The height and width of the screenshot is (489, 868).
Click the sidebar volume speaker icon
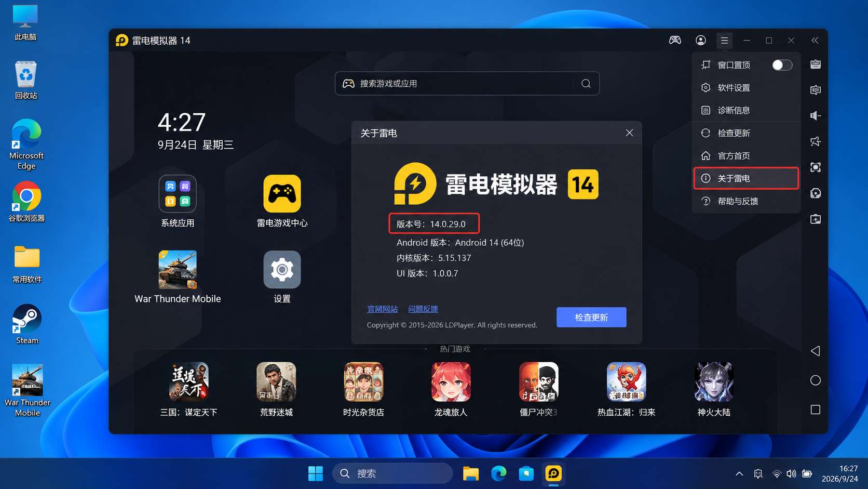point(816,115)
